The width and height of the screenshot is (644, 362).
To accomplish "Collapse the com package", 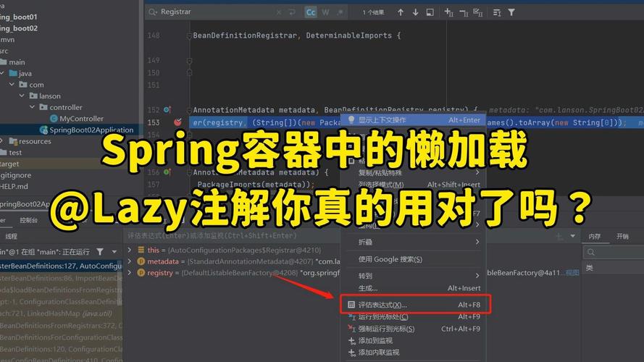I will click(x=12, y=84).
